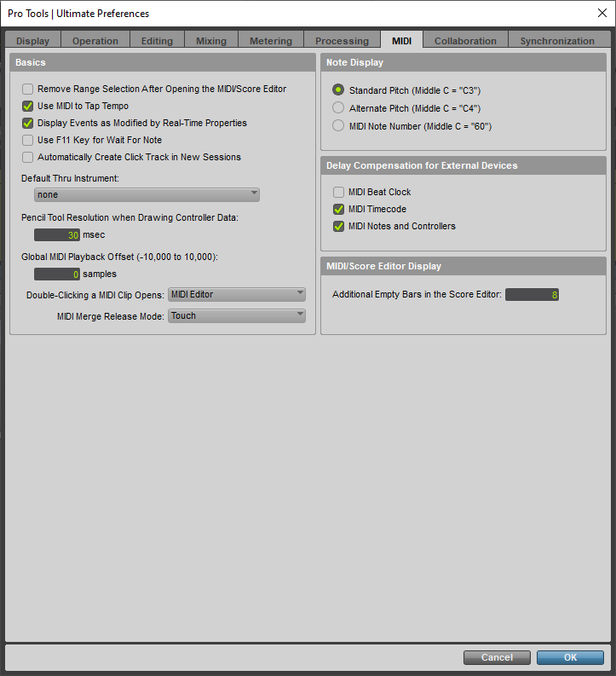The image size is (616, 676).
Task: Expand MIDI Merge Release Mode dropdown
Action: [237, 315]
